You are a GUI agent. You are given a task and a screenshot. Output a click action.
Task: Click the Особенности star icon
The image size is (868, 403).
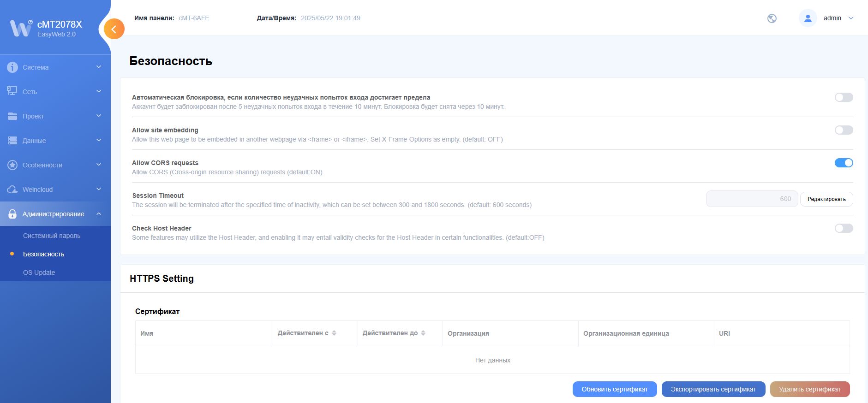point(12,165)
